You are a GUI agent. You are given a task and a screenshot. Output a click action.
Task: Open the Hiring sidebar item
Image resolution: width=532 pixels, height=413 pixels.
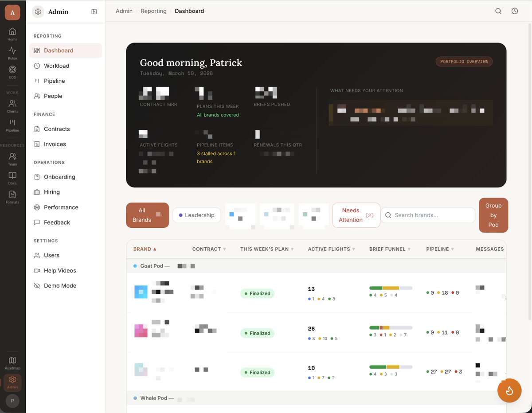[x=66, y=192]
